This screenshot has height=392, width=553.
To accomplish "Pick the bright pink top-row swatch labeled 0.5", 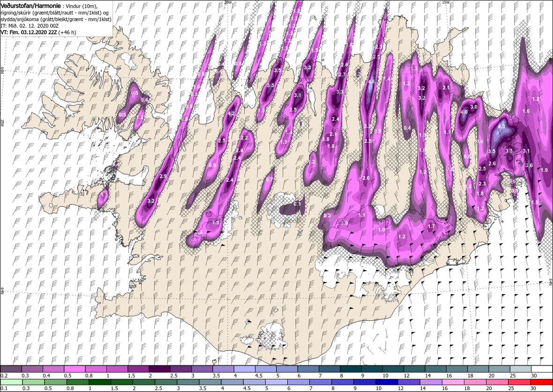I will point(75,369).
